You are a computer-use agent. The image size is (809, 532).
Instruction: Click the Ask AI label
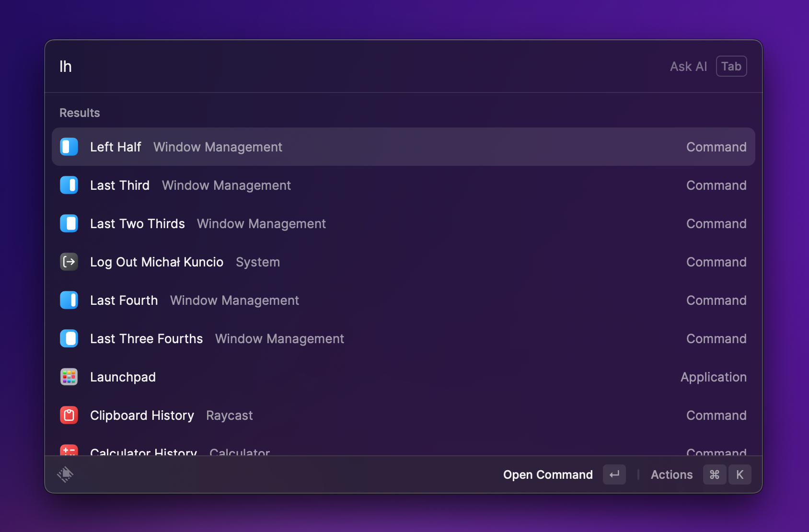688,67
